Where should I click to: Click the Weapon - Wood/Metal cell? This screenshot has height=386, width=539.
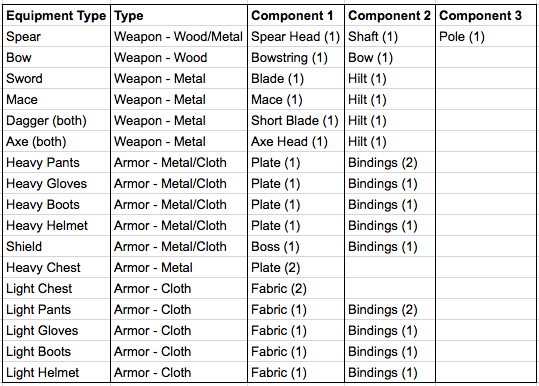179,36
